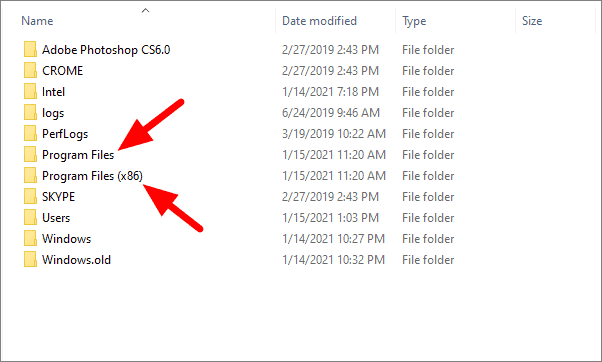The image size is (602, 362).
Task: Select the Adobe Photoshop CS6.0 folder icon
Action: tap(30, 50)
